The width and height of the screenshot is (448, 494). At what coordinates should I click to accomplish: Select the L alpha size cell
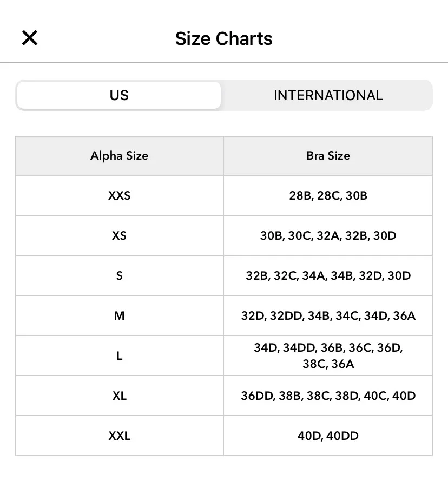click(x=120, y=355)
